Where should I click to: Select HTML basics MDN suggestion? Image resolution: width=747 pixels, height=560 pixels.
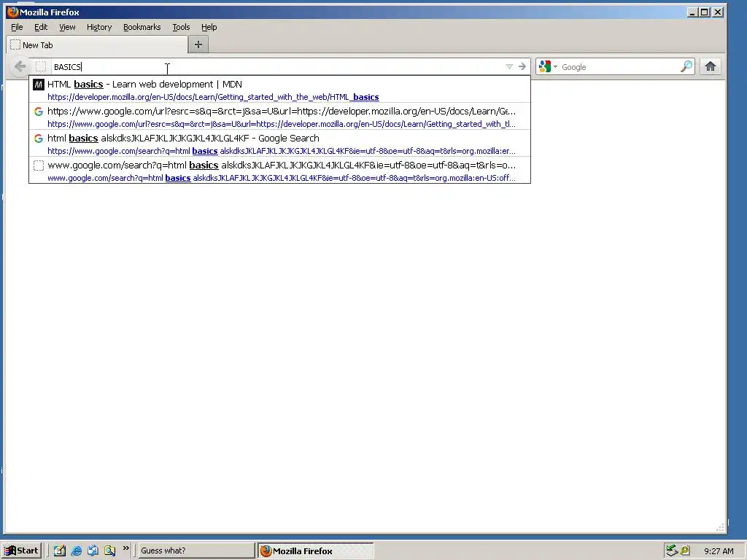coord(279,90)
